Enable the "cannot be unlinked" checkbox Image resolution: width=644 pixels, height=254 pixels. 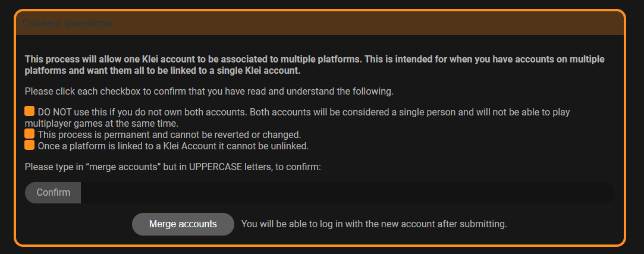30,145
